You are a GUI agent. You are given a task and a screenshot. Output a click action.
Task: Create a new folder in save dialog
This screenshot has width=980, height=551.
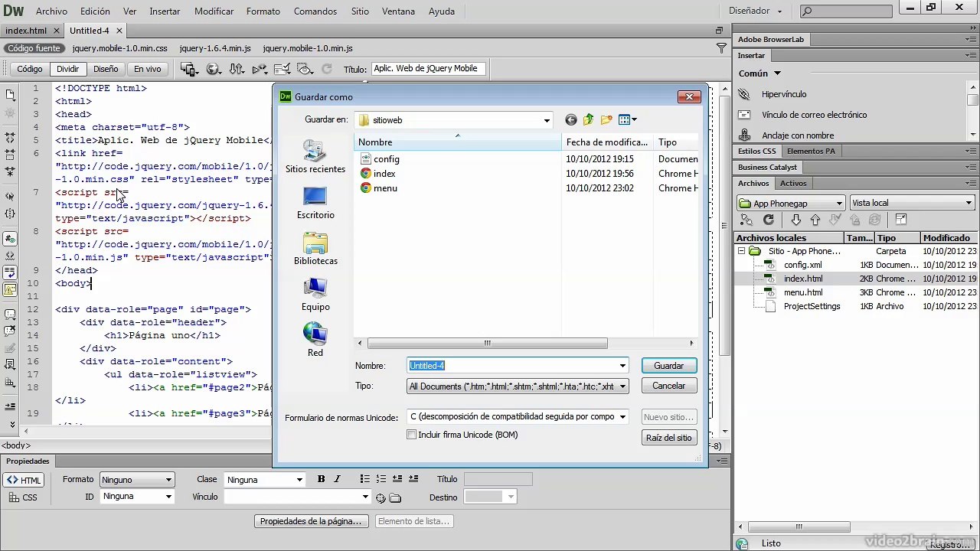(x=606, y=120)
